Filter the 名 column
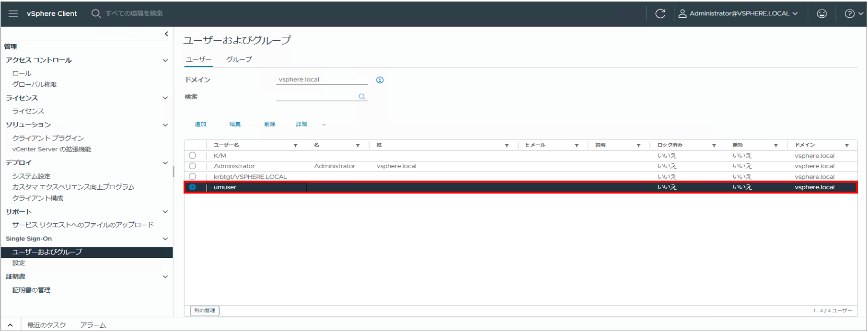 click(x=358, y=145)
